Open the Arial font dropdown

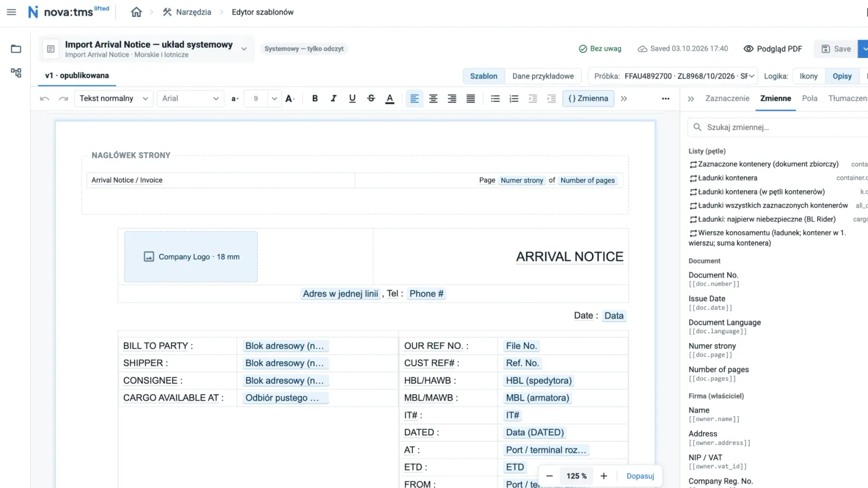pyautogui.click(x=190, y=98)
